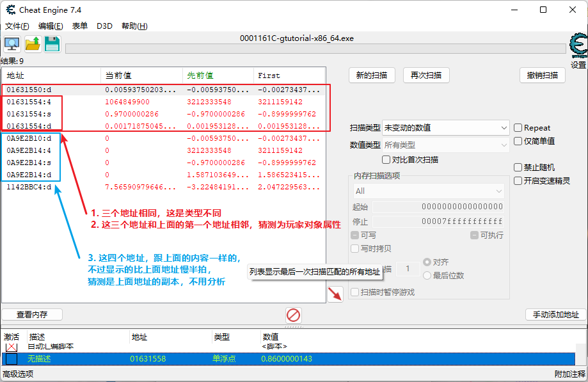Click the value 0.8600000143 in address list
Screen dimensions: 588x382
pos(287,359)
